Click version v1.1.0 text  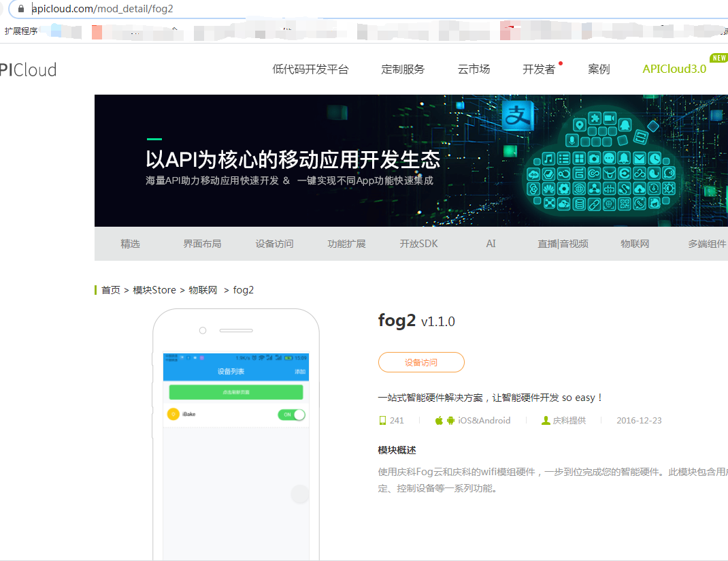[x=438, y=322]
